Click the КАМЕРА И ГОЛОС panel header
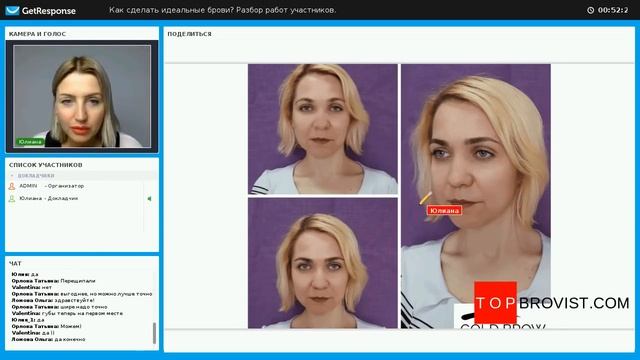This screenshot has height=360, width=640. 38,34
